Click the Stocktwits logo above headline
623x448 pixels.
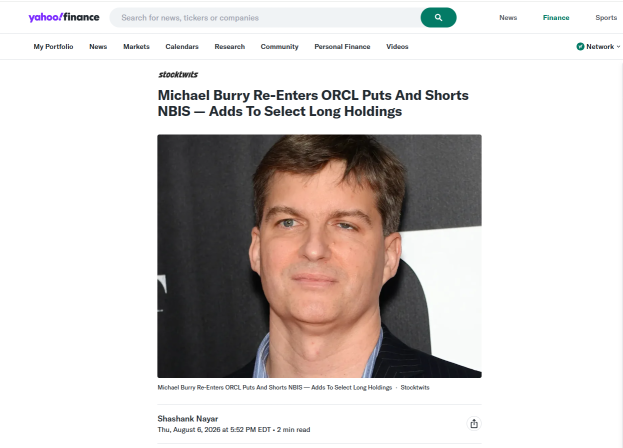(x=178, y=74)
